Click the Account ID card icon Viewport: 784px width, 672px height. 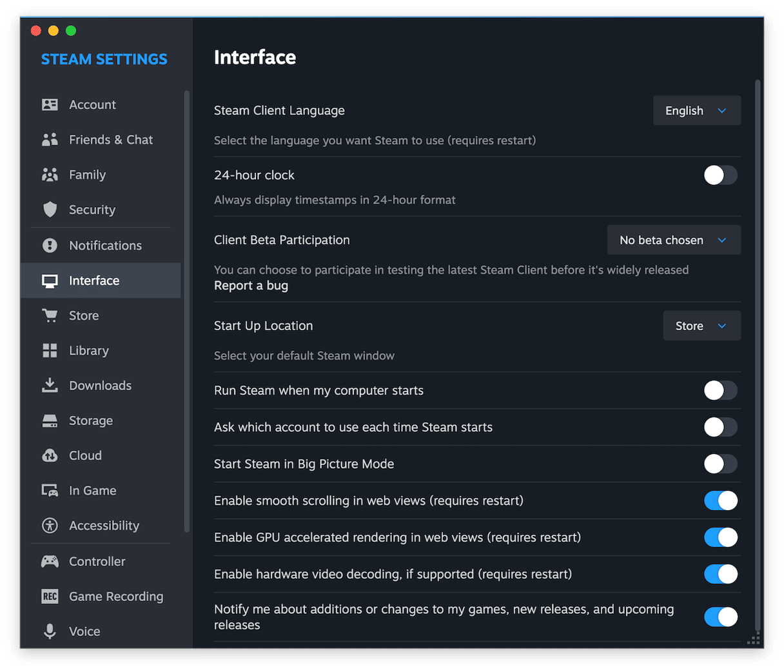[50, 104]
